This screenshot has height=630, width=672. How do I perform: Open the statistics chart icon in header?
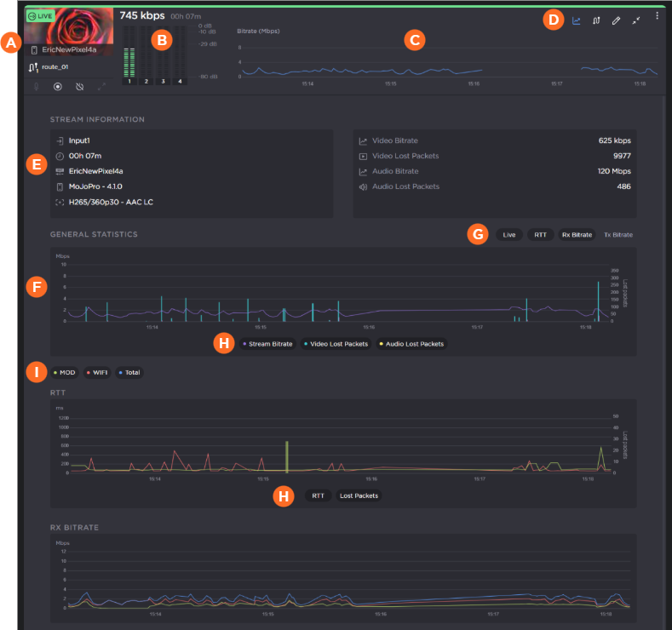pyautogui.click(x=577, y=20)
